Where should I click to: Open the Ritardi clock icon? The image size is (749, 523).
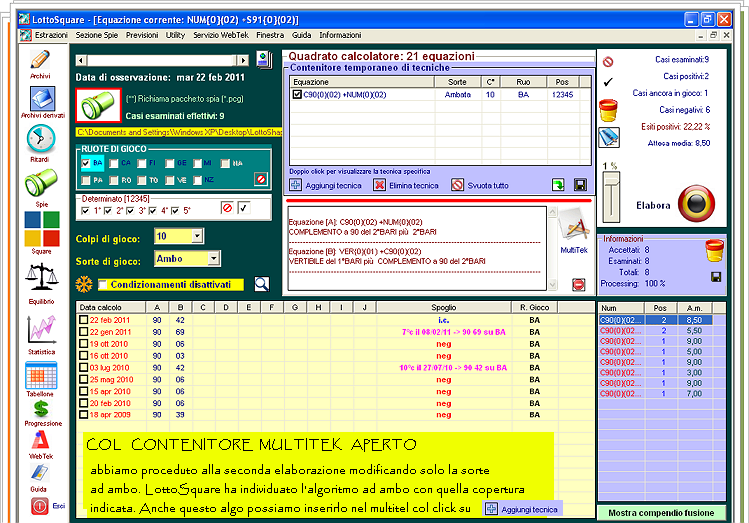[41, 139]
